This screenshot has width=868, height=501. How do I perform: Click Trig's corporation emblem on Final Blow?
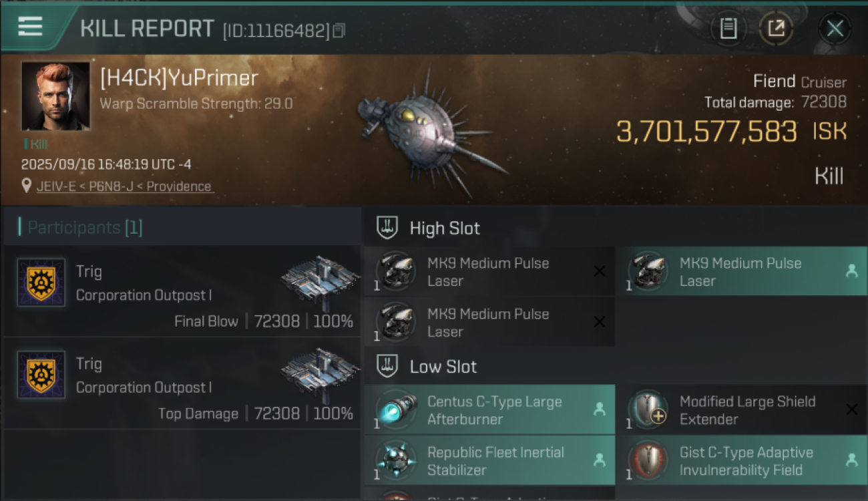(41, 283)
